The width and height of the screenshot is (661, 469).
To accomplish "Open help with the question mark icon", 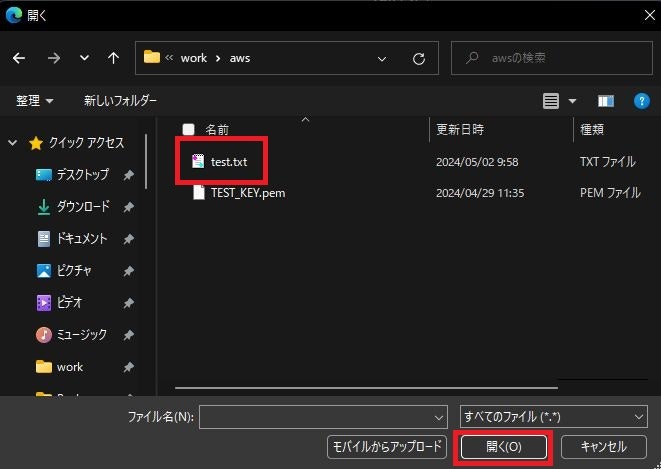I will [x=642, y=101].
